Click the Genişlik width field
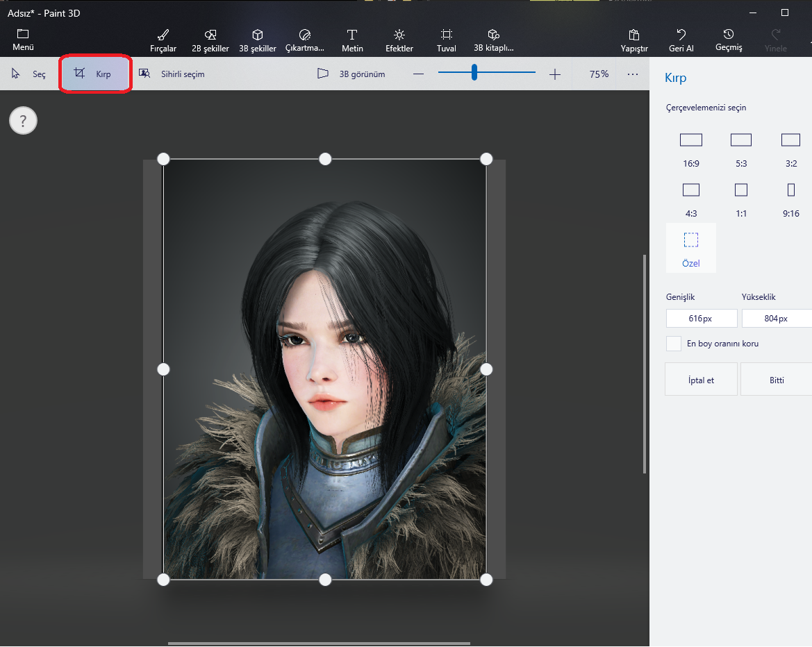 pyautogui.click(x=701, y=319)
